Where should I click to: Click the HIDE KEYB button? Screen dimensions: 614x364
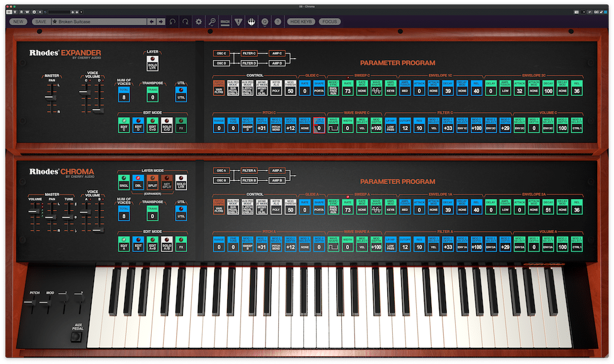[301, 22]
